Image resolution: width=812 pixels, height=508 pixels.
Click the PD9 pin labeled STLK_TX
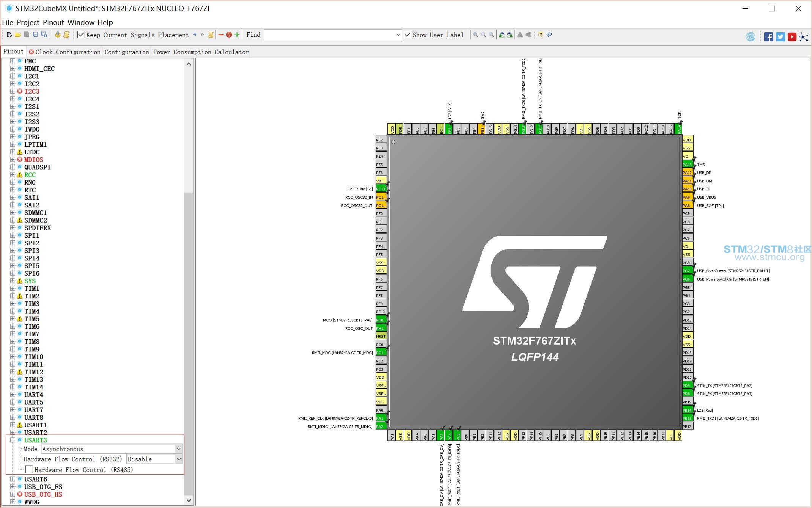tap(688, 386)
